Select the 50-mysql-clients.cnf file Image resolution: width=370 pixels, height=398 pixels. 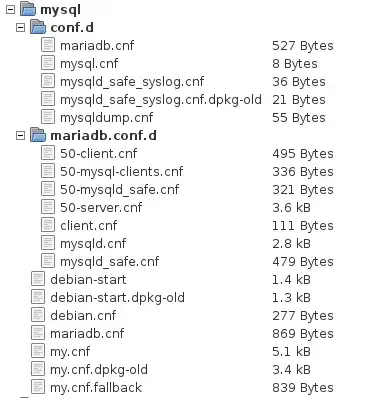[122, 172]
